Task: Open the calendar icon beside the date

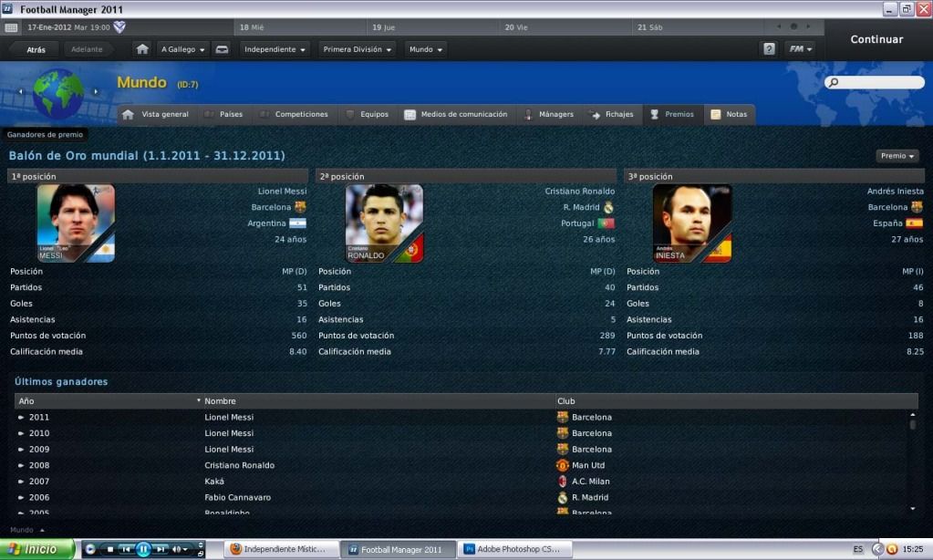Action: click(x=11, y=27)
